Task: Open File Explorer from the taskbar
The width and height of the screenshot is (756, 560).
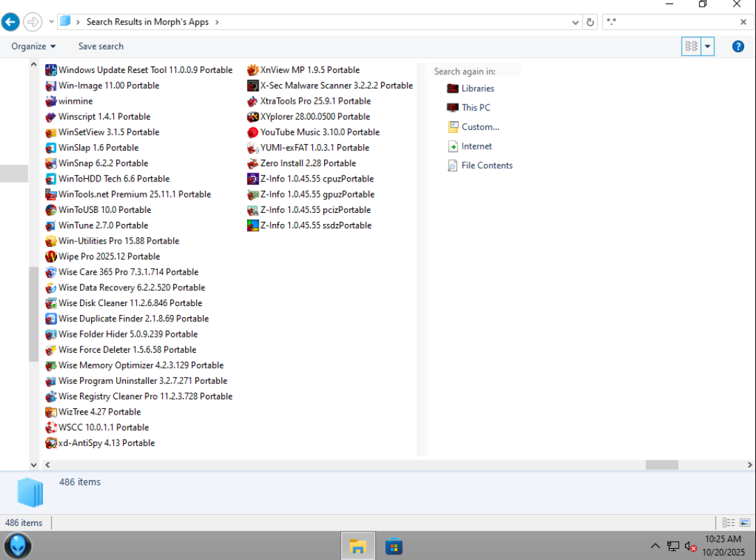Action: (357, 546)
